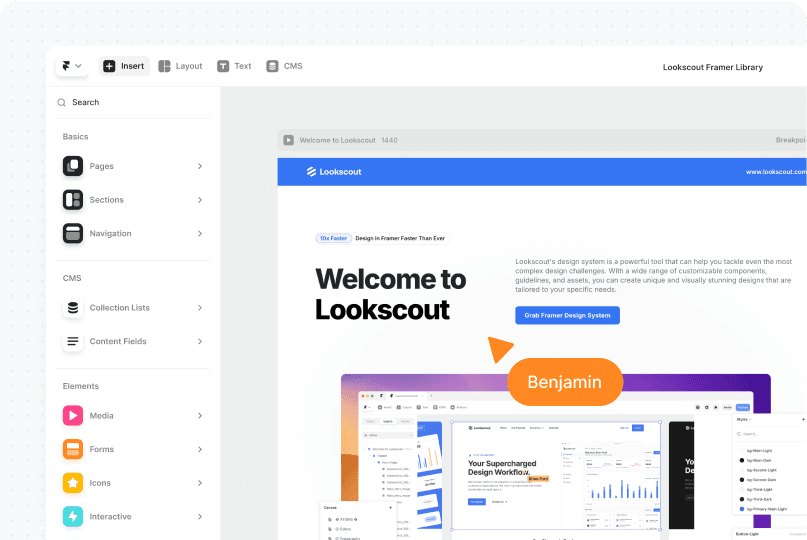Screen dimensions: 807x540
Task: Select the Navigation label
Action: coord(111,233)
